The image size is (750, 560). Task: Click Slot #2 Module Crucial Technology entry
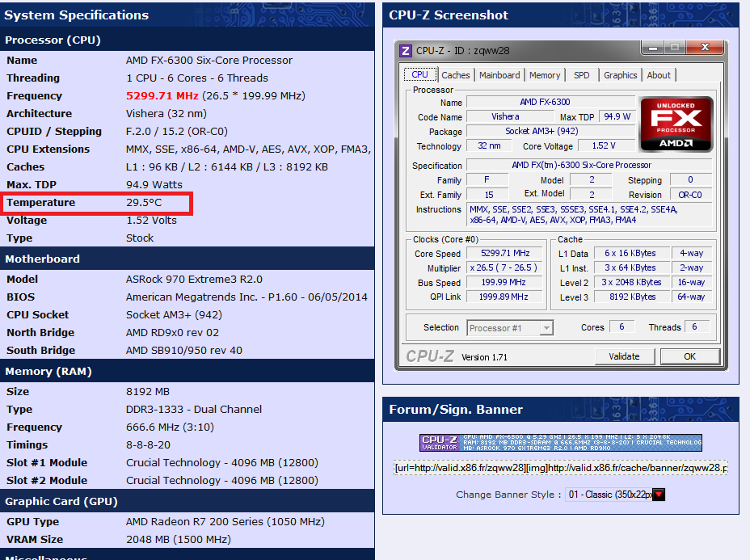222,480
